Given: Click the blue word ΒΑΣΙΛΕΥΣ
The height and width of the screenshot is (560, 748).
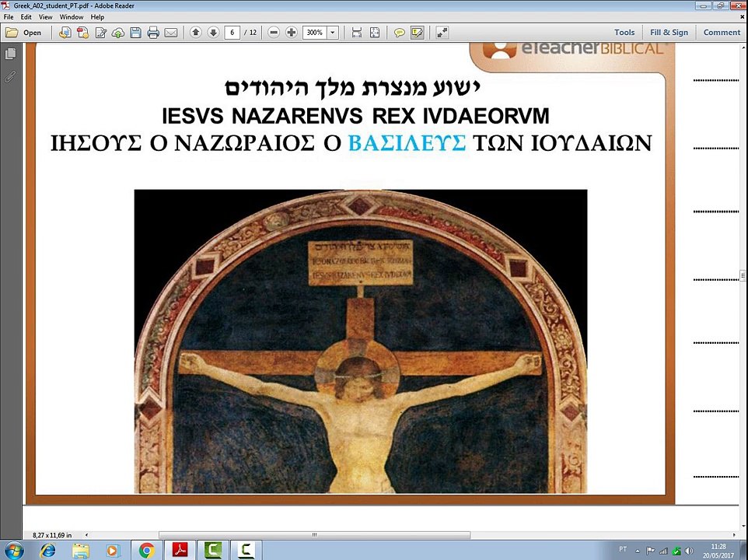Looking at the screenshot, I should click(x=407, y=142).
